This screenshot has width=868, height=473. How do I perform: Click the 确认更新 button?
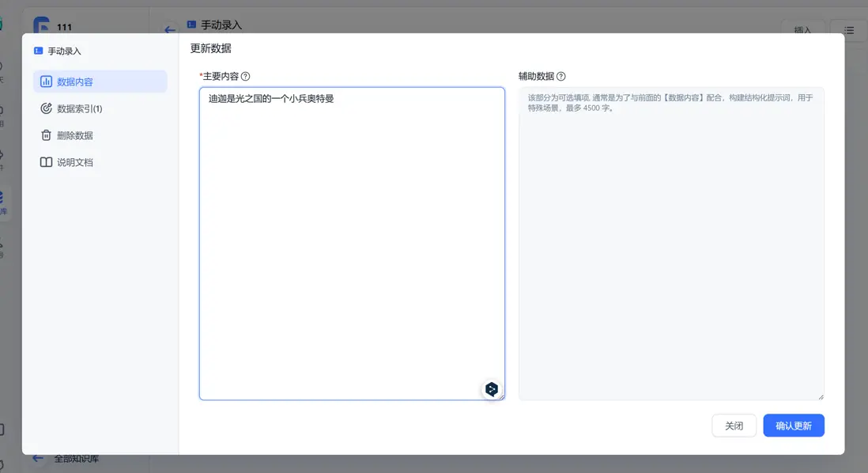794,426
